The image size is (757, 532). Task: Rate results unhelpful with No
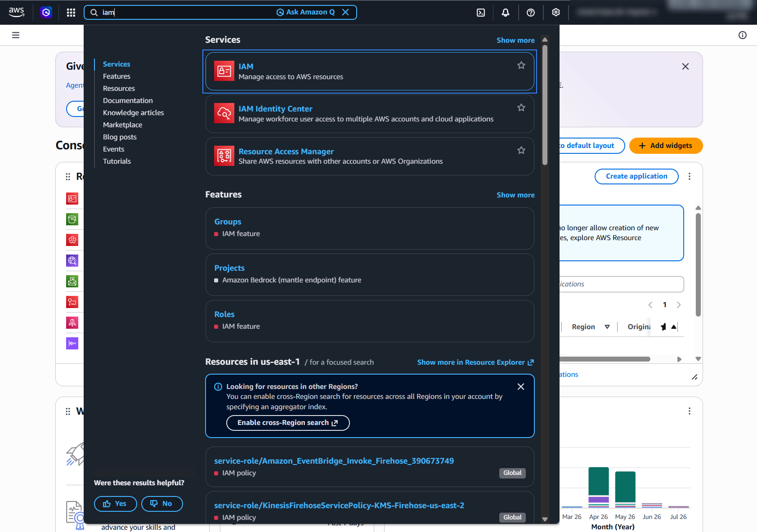(162, 504)
